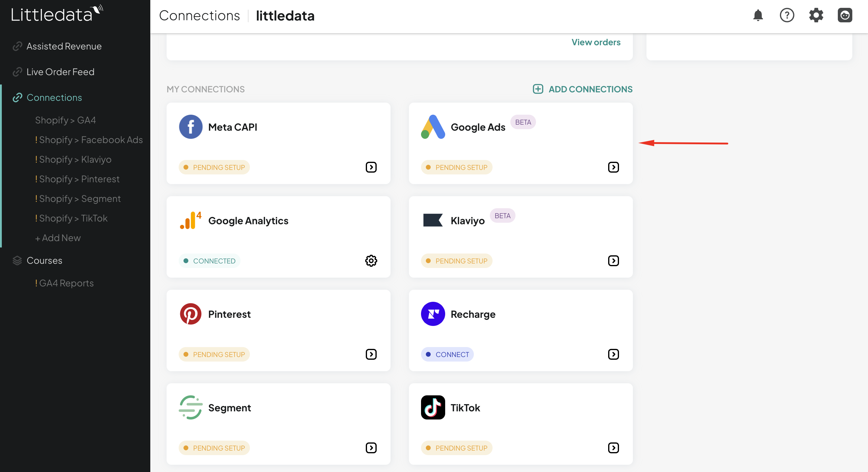Open Shopify > Facebook Ads connection
This screenshot has width=868, height=472.
pos(89,140)
